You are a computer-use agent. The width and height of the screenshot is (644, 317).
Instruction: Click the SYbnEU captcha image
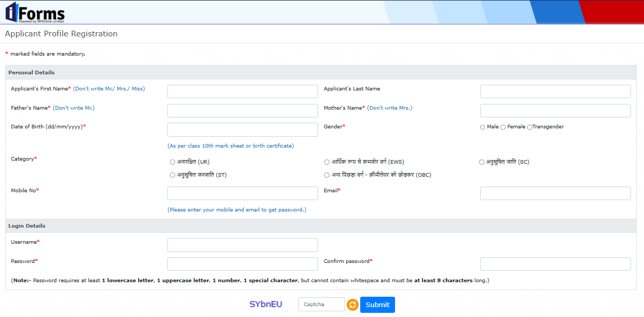click(x=266, y=304)
